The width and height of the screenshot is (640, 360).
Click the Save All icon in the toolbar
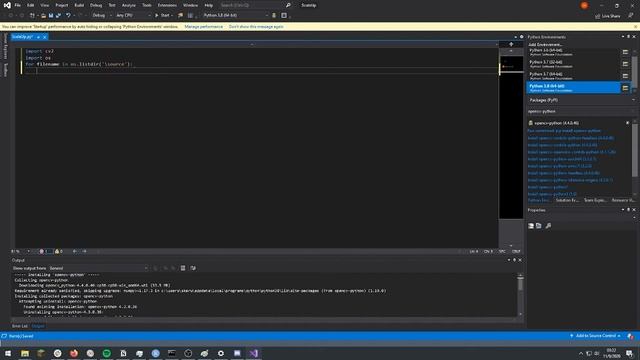point(58,16)
